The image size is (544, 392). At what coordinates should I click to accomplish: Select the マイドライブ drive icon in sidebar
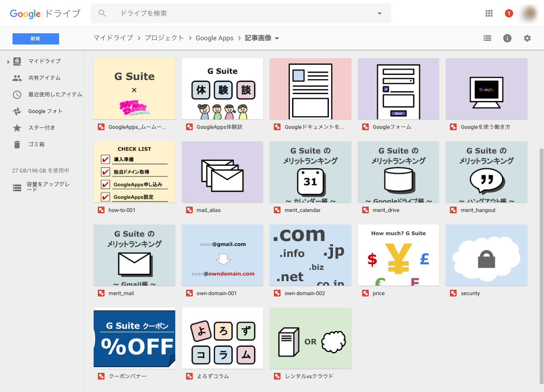17,61
